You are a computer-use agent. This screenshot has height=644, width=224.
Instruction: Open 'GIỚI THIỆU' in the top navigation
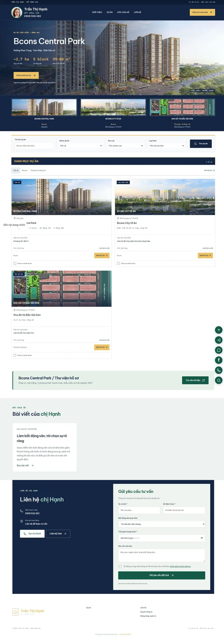point(97,12)
